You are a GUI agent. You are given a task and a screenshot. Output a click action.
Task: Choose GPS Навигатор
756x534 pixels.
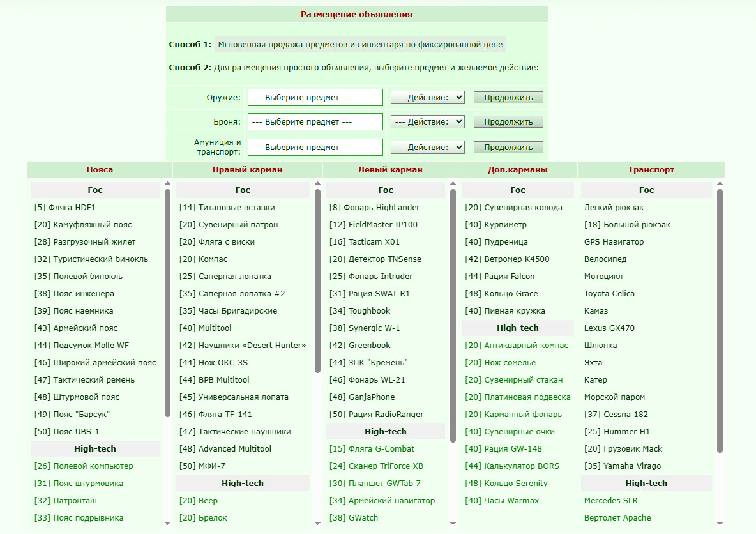pos(614,242)
